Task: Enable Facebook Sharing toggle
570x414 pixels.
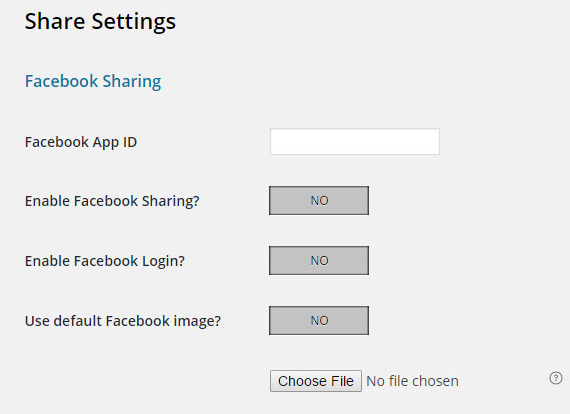Action: 319,201
